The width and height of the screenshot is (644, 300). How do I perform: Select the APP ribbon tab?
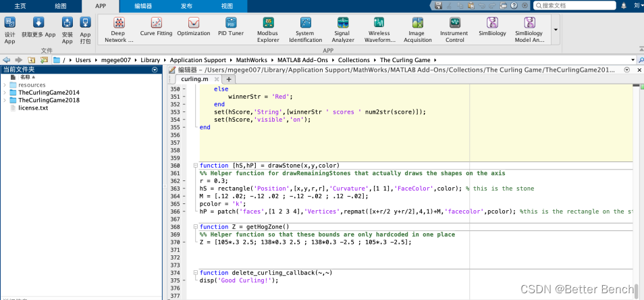(101, 6)
